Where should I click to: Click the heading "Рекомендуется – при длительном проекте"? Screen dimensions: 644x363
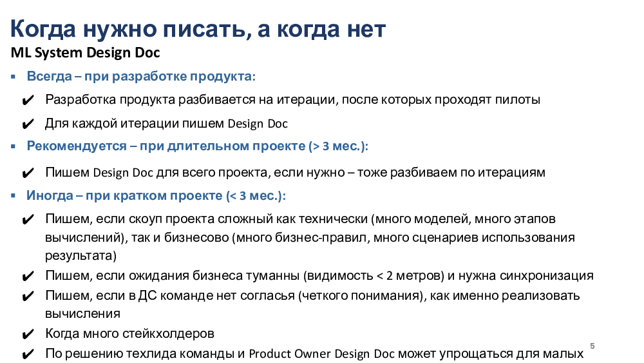197,146
